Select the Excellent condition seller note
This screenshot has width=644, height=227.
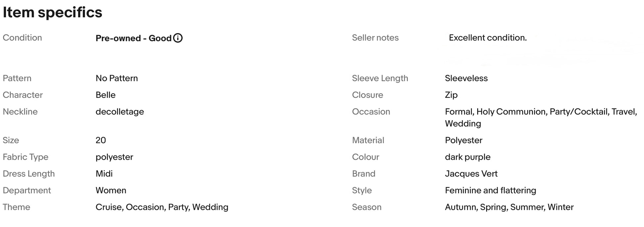(x=487, y=38)
